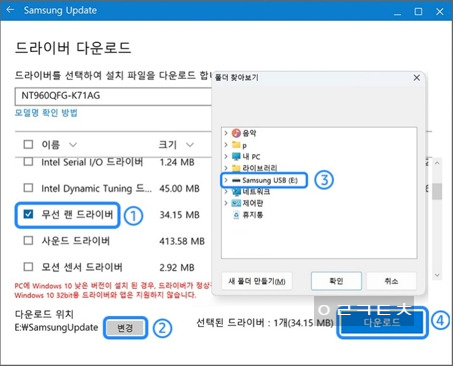454x366 pixels.
Task: Maximize the Samsung Update window
Action: click(x=418, y=12)
